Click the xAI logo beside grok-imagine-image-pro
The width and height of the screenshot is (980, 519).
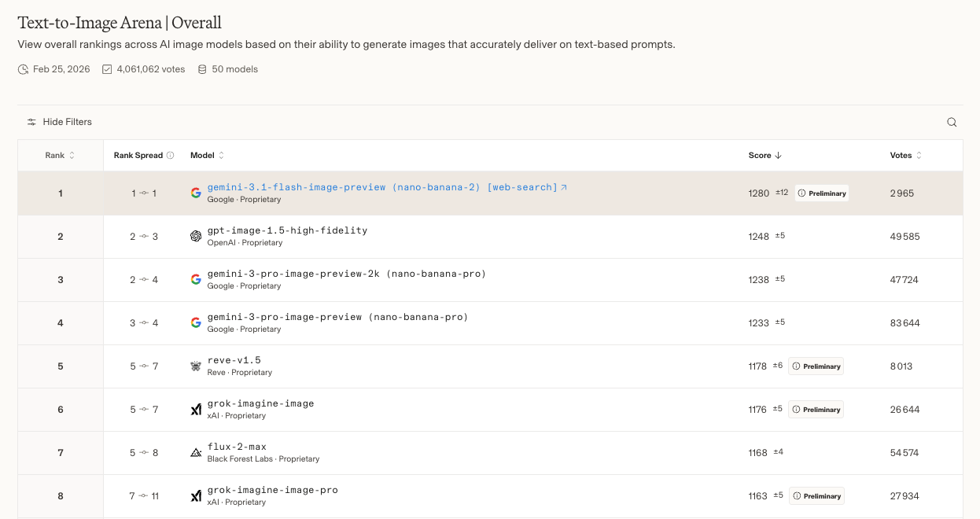[x=196, y=495]
